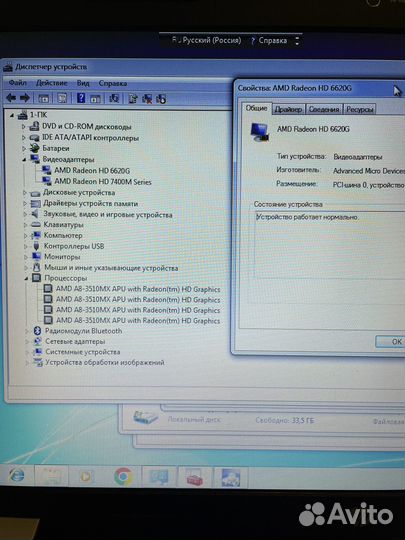Click Локальный диск in background window
Screen dimensions: 405x540
[194, 420]
